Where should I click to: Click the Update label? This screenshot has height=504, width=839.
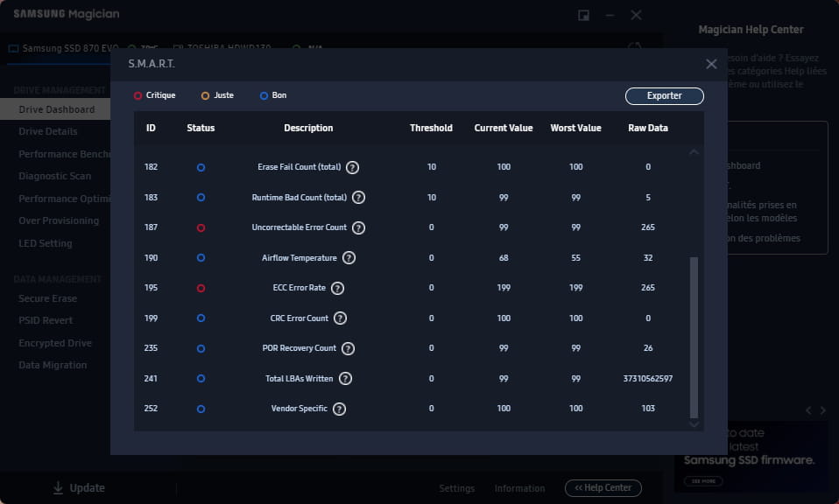88,488
